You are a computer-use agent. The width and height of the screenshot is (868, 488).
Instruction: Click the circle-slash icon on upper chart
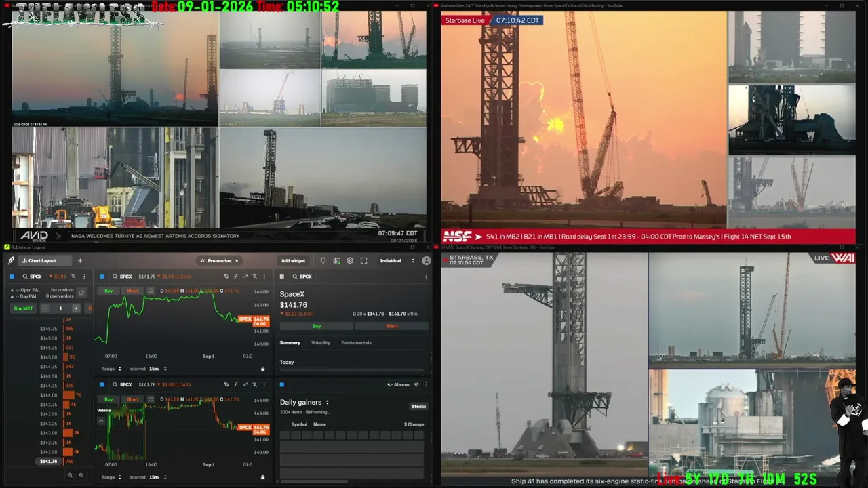[x=151, y=291]
